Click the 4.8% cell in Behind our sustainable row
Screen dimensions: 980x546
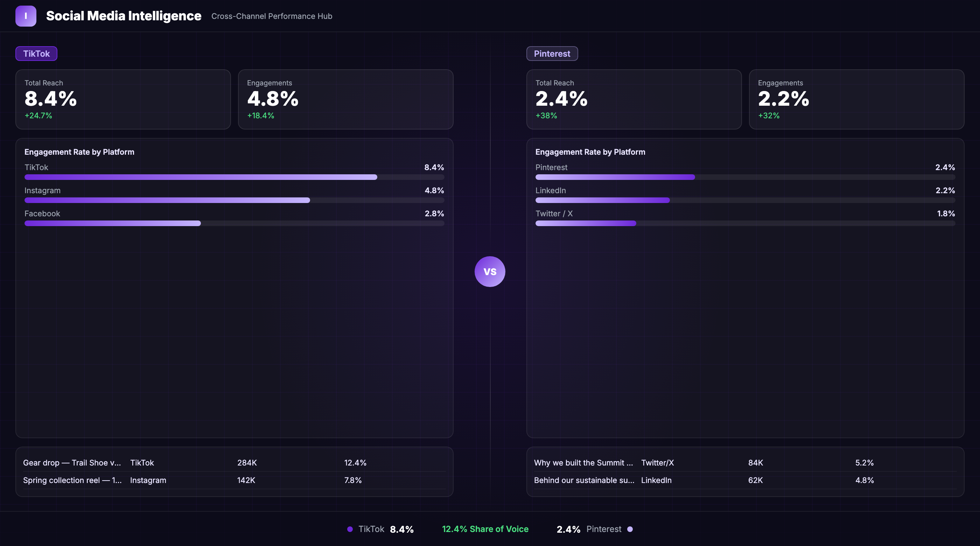864,481
